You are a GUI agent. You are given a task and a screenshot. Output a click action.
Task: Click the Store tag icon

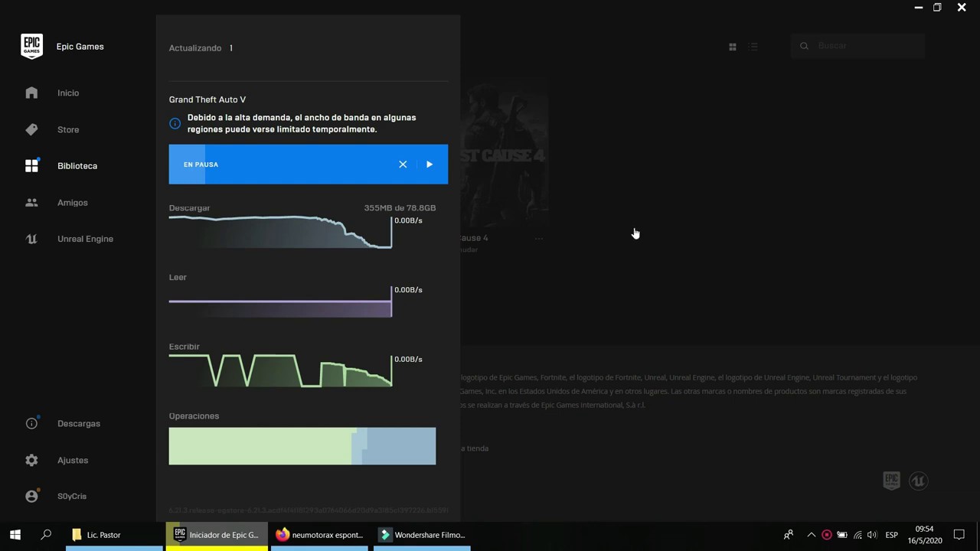tap(31, 129)
